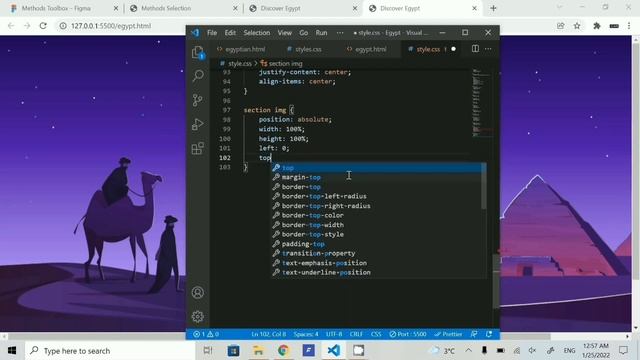Open editor More Actions ellipsis
This screenshot has width=640, height=360.
coord(488,49)
